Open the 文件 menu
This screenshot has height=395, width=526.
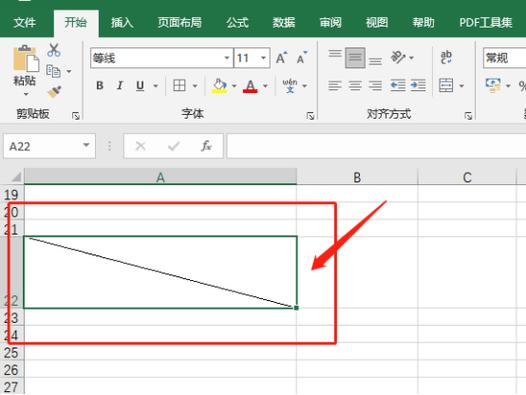coord(25,22)
